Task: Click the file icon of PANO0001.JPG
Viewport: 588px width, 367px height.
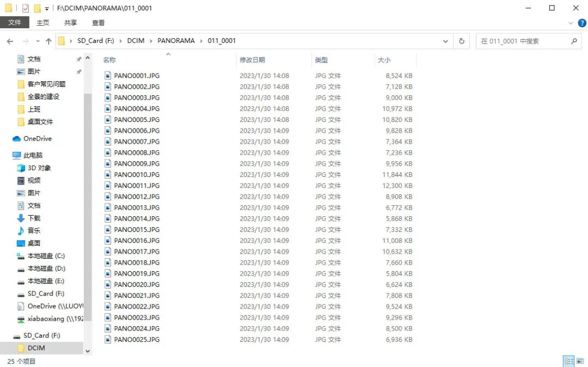Action: 108,76
